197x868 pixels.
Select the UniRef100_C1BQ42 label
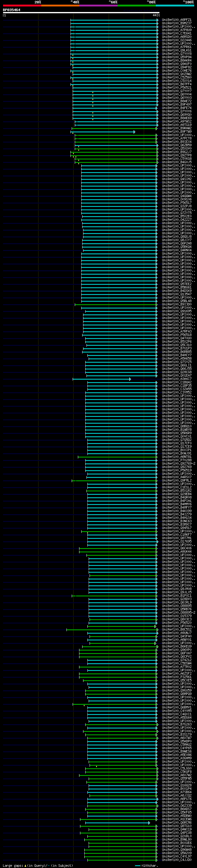(176, 382)
